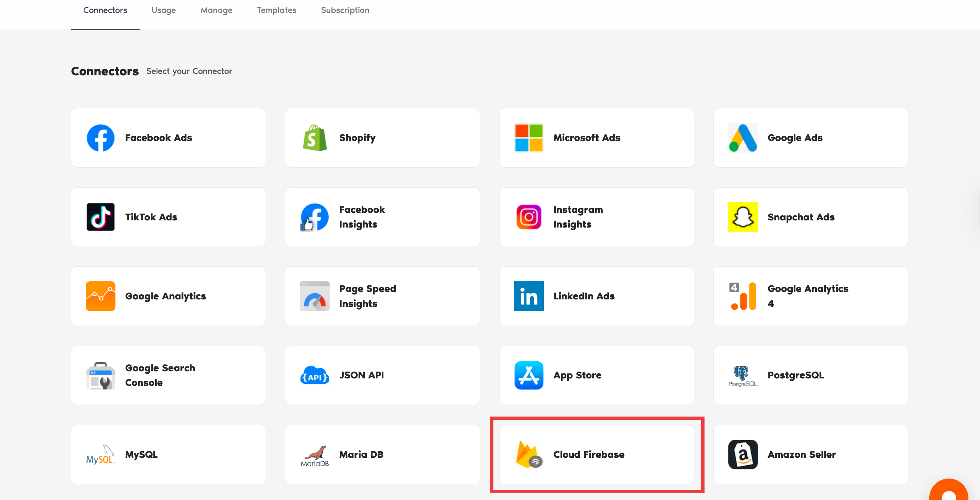Open the Subscription tab
This screenshot has width=980, height=500.
click(x=345, y=10)
